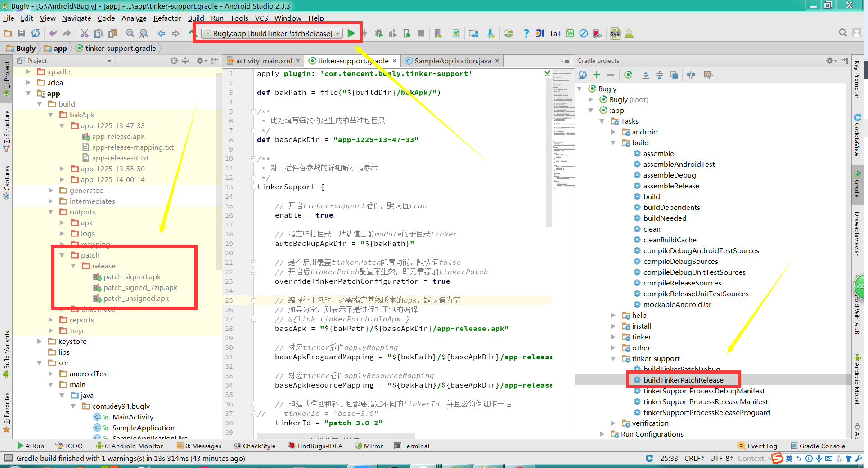Viewport: 868px width, 468px height.
Task: Toggle the Captures tool window tab
Action: (x=6, y=182)
